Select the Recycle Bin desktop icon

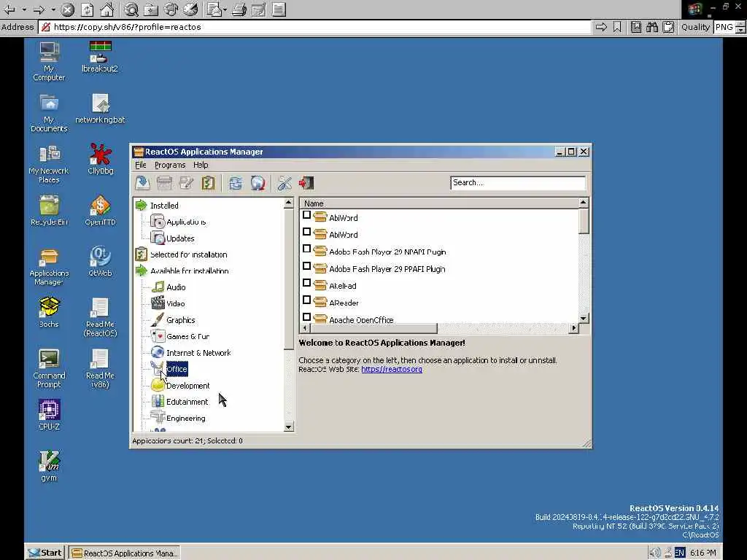coord(49,211)
